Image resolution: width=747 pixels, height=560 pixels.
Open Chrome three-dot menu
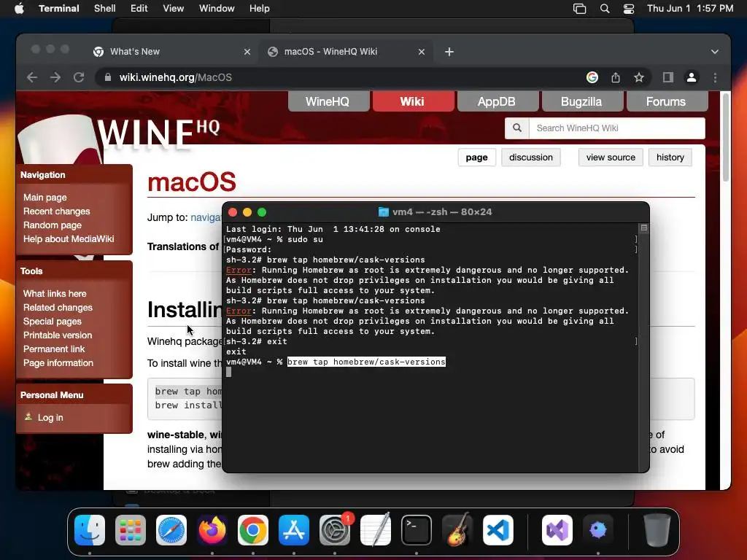(x=715, y=77)
